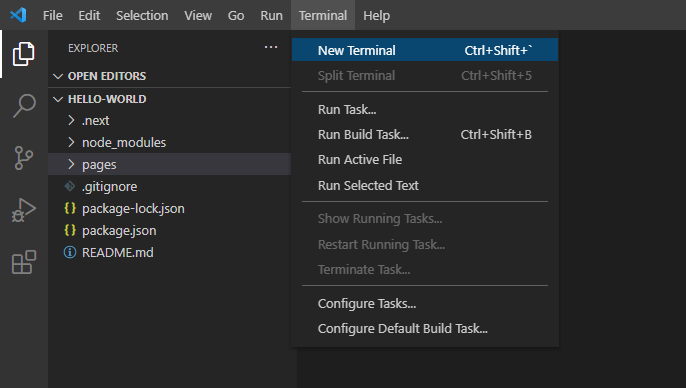This screenshot has width=686, height=388.
Task: Click the README.md info icon
Action: point(70,252)
